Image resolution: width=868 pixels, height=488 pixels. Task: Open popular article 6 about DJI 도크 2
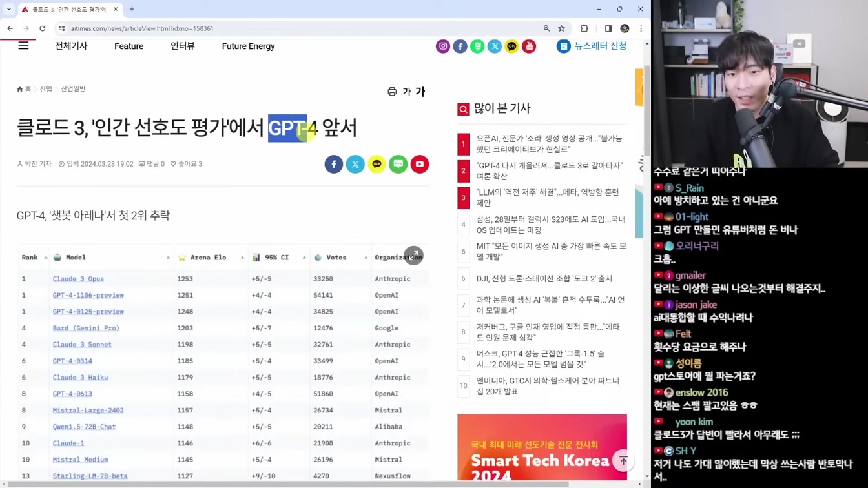pos(544,279)
